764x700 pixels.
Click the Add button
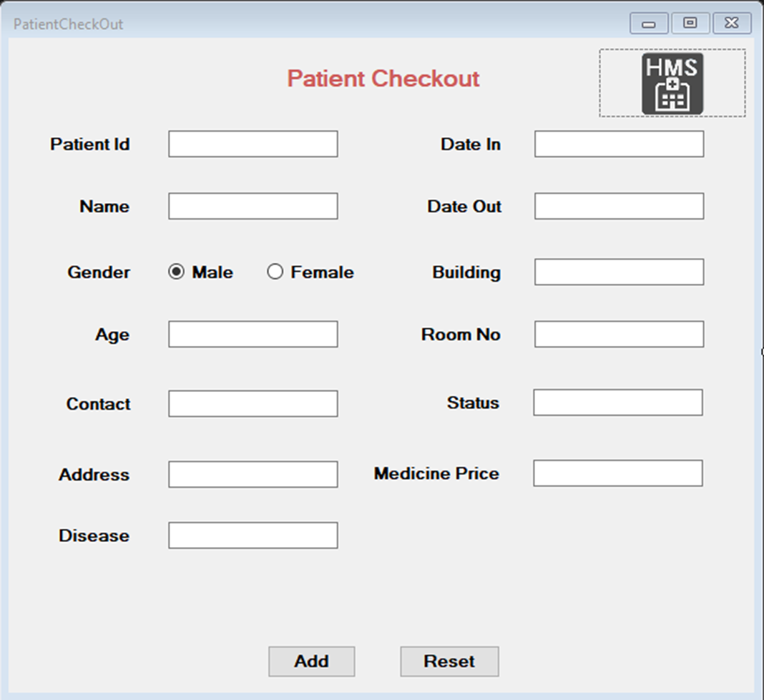click(311, 661)
